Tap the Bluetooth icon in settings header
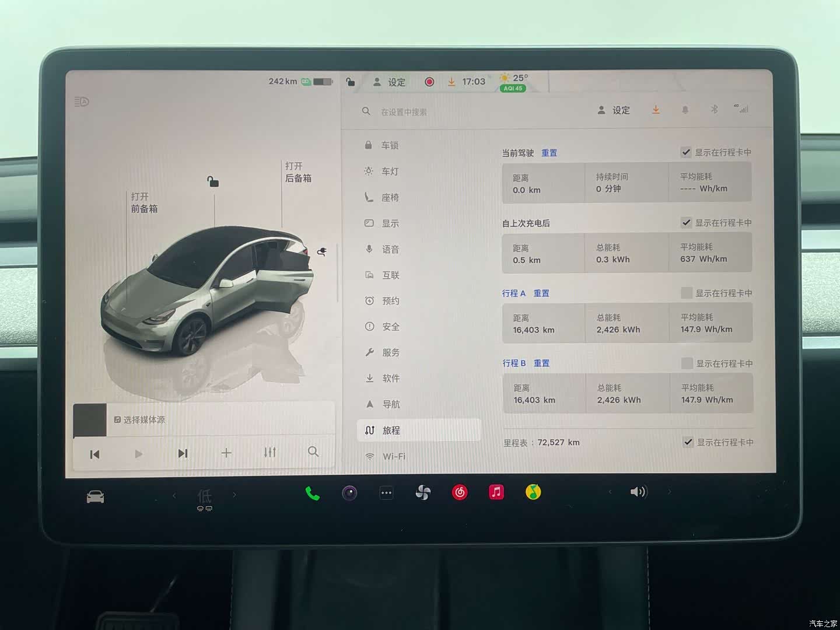The height and width of the screenshot is (630, 840). [x=714, y=109]
